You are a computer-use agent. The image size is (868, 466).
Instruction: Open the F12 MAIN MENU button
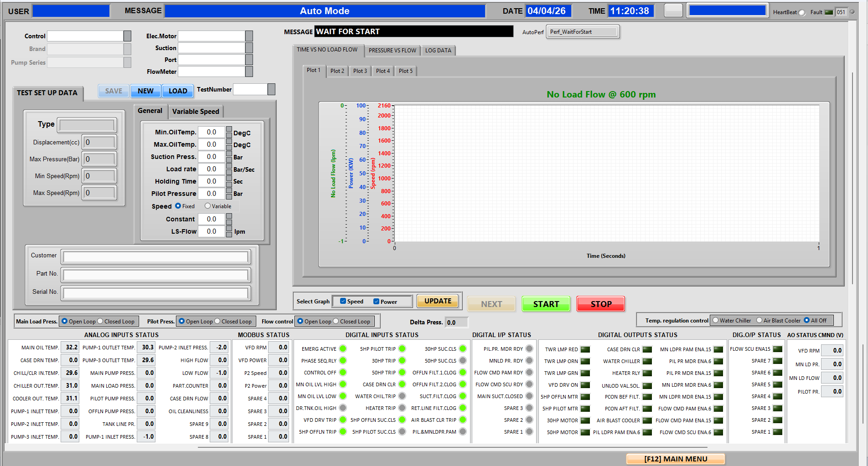coord(676,459)
